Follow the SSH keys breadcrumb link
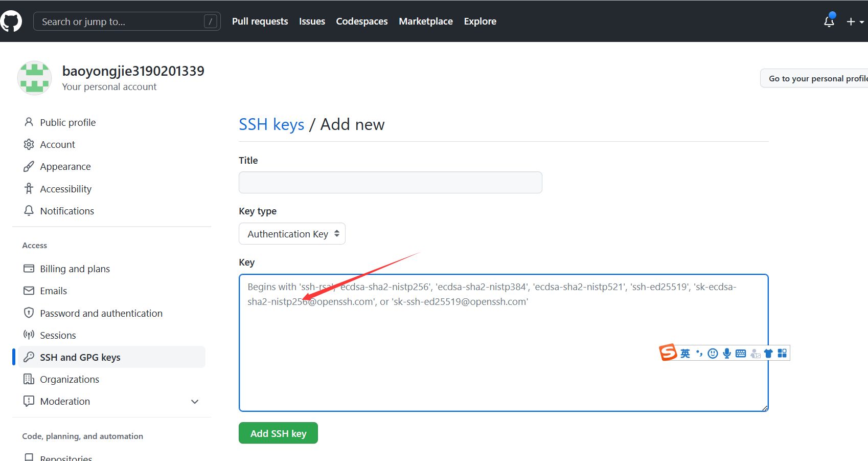Screen dimensions: 868x461 tap(271, 124)
